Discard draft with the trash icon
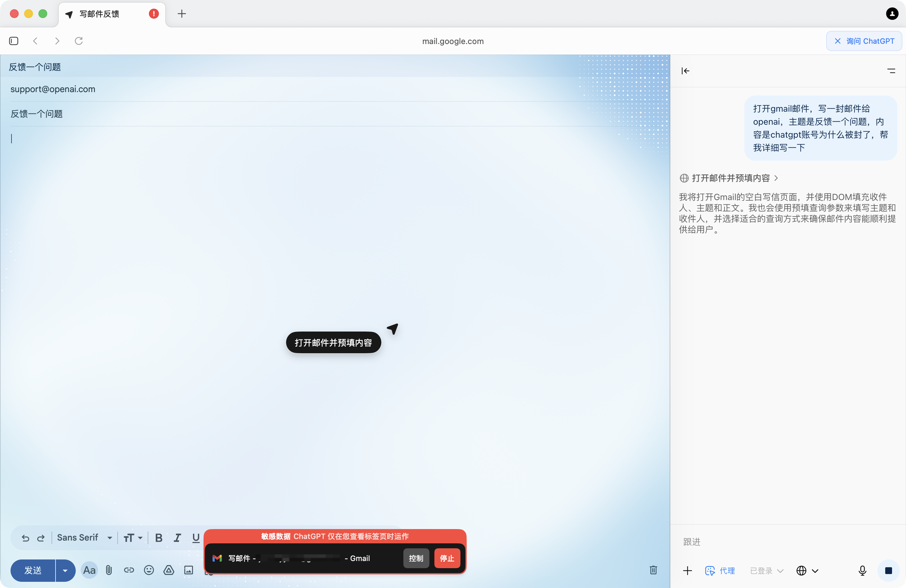The height and width of the screenshot is (588, 906). coord(653,570)
